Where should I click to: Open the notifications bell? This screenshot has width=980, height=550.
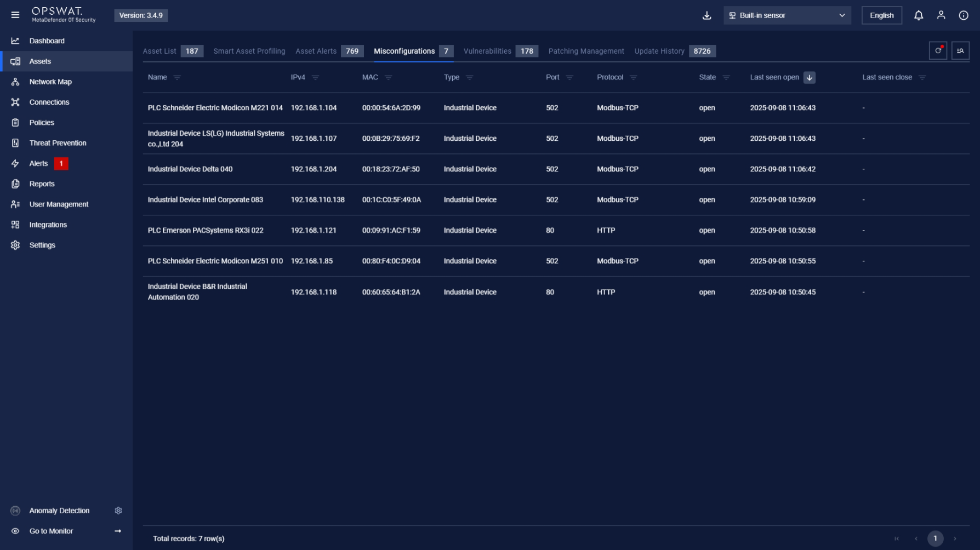[x=919, y=15]
